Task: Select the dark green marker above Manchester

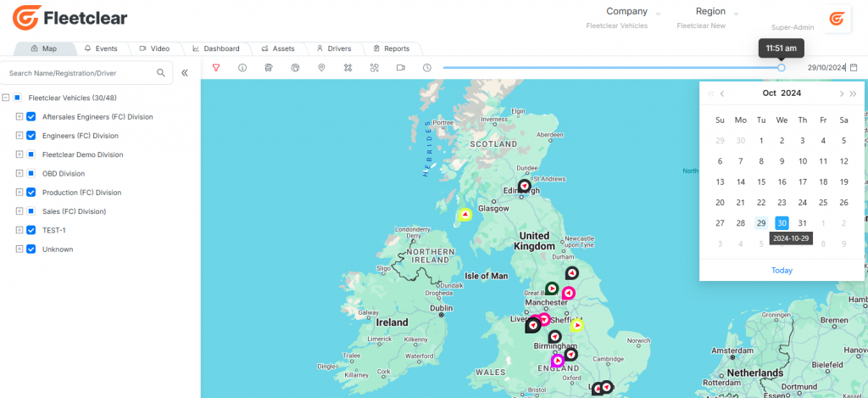Action: pyautogui.click(x=551, y=289)
